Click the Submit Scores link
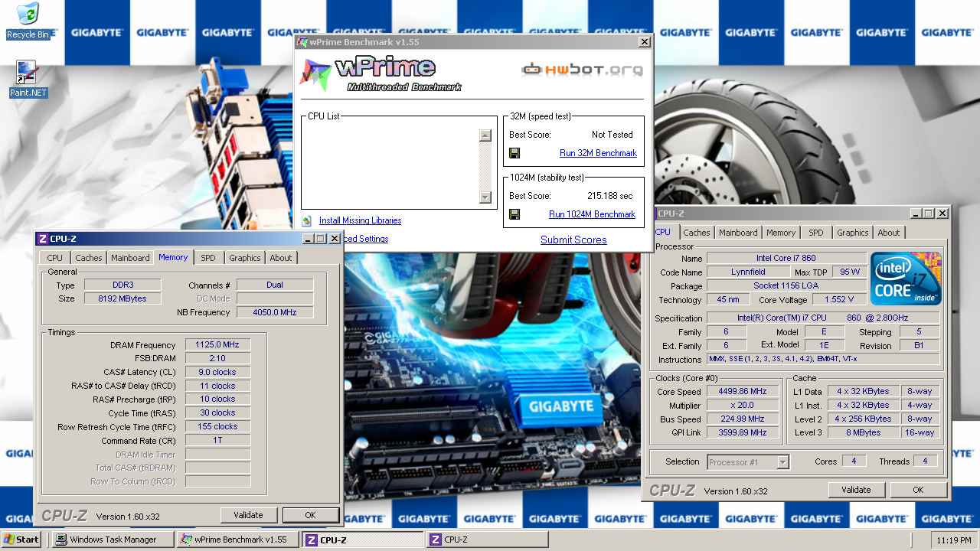 [x=573, y=240]
